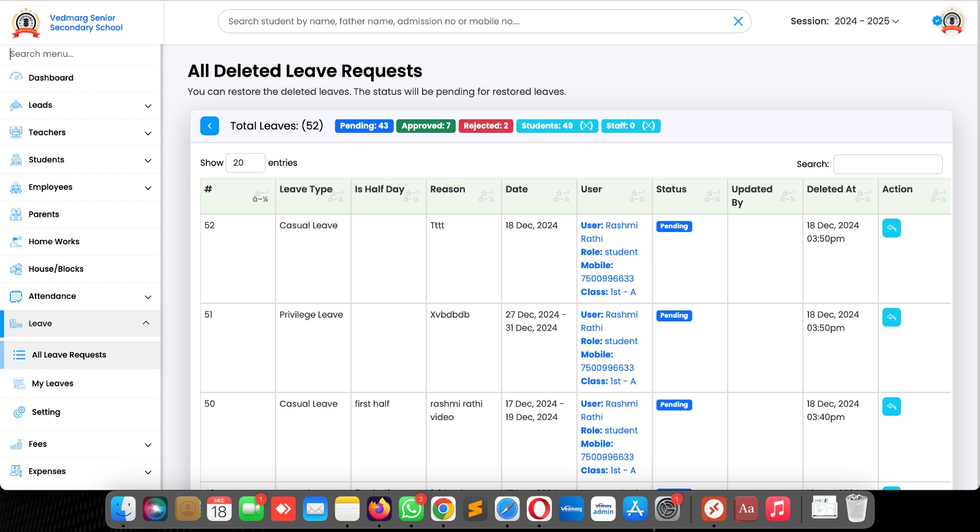Expand the Attendance menu chevron
980x532 pixels.
[148, 297]
